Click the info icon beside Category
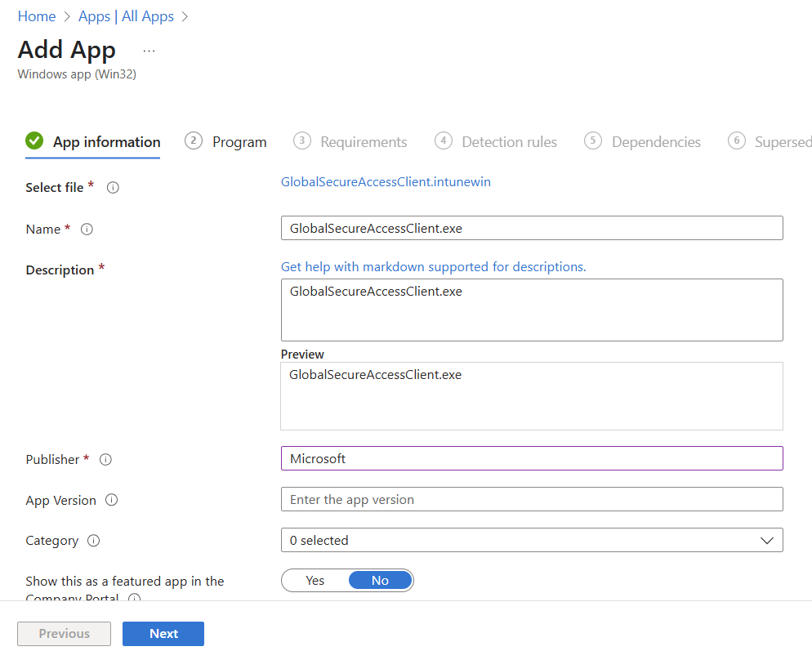 [x=94, y=541]
